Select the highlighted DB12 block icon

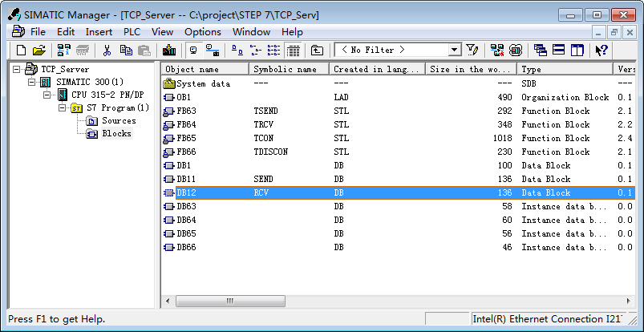(169, 192)
